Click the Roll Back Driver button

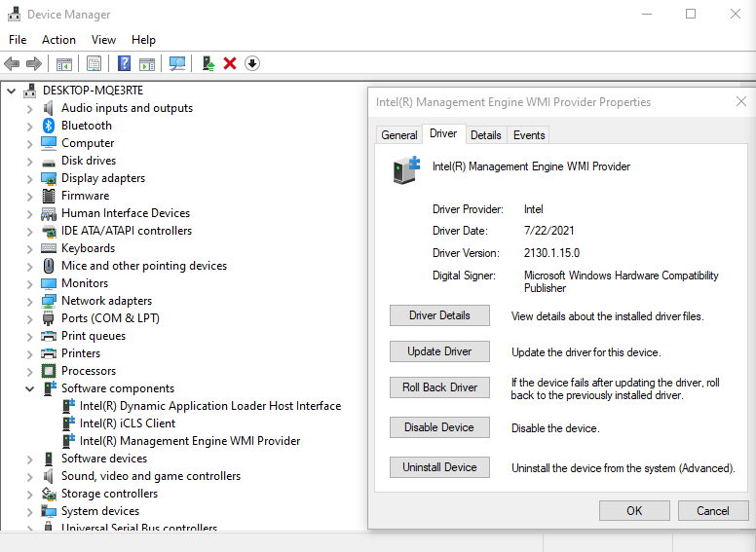[439, 387]
